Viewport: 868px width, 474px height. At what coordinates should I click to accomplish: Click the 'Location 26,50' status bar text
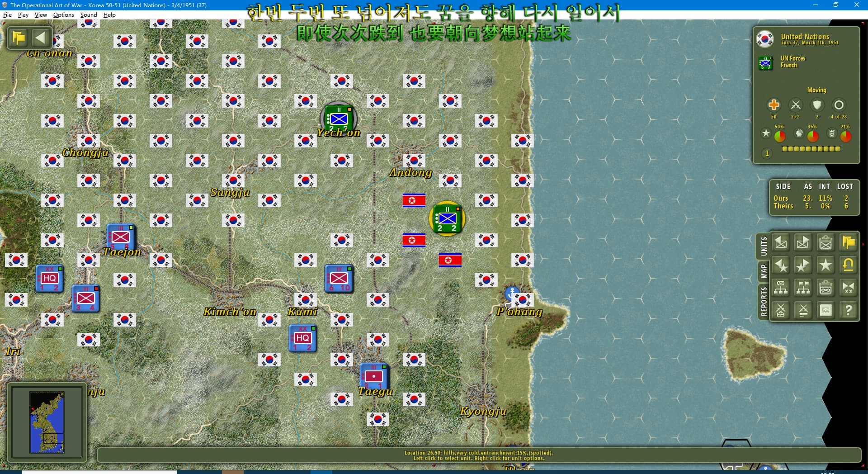(x=479, y=453)
